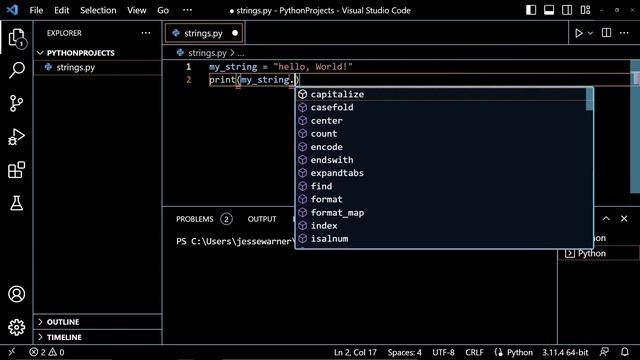The height and width of the screenshot is (360, 640).
Task: Choose the endswith suggestion
Action: point(441,160)
